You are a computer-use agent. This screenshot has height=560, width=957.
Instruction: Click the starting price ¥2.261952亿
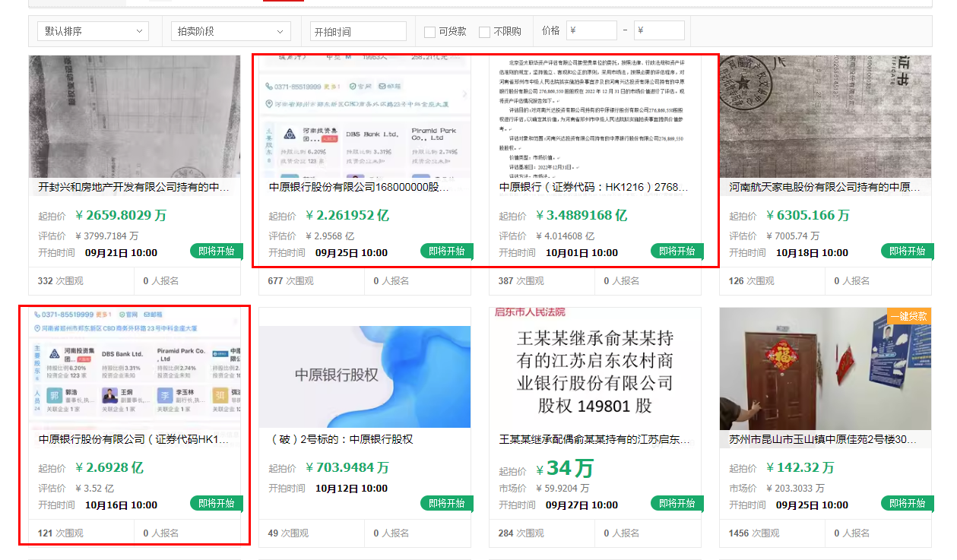pos(347,215)
